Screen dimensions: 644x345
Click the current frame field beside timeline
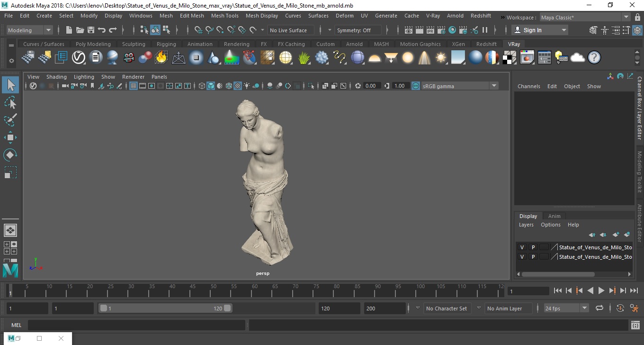pos(528,291)
